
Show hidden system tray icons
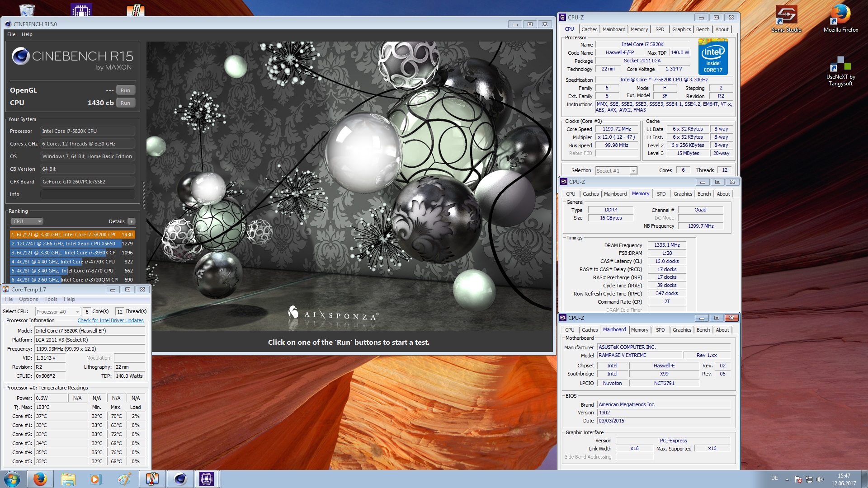(x=787, y=479)
